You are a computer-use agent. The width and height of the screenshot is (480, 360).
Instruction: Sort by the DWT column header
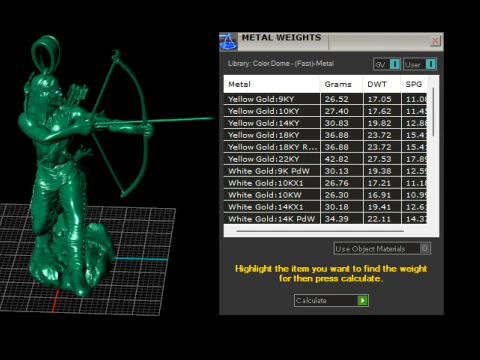(382, 84)
